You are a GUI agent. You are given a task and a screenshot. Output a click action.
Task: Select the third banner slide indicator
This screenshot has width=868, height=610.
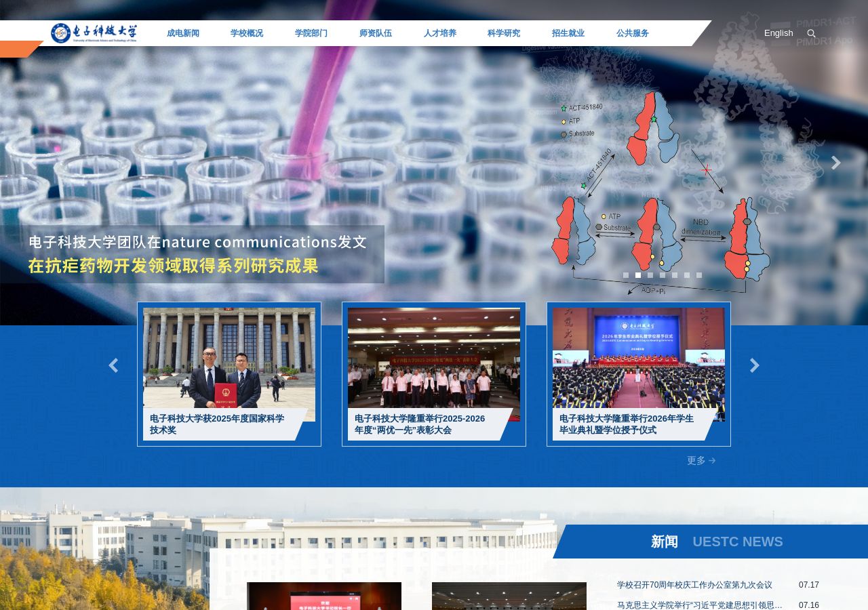click(650, 275)
